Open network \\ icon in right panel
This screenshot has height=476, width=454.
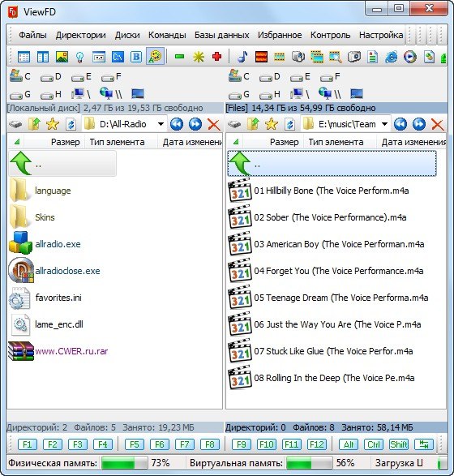point(330,93)
